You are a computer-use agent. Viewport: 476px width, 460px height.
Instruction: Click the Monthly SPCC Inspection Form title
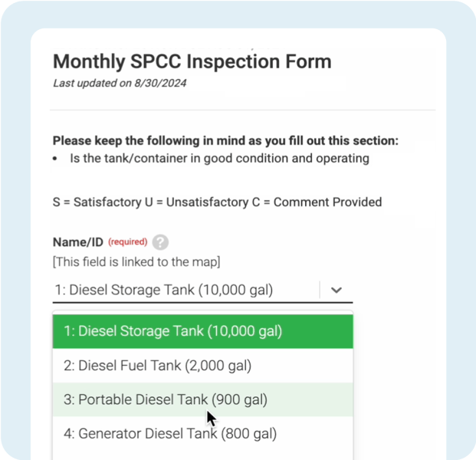pos(192,61)
